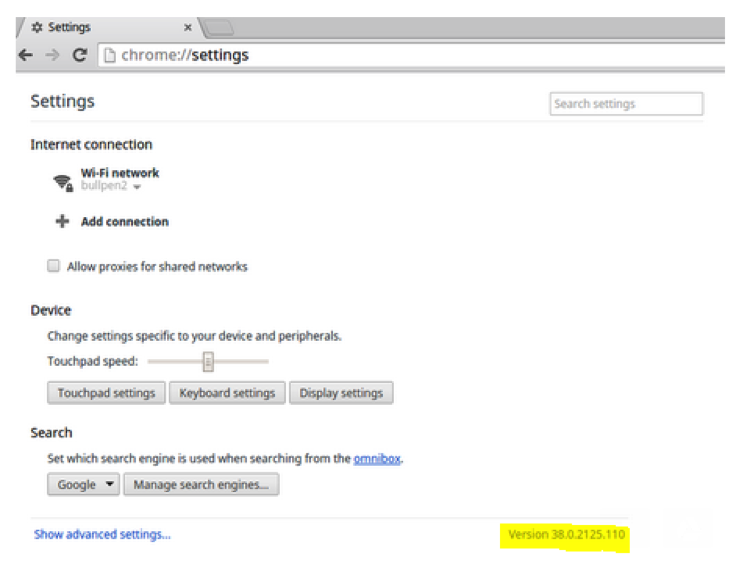Reload the settings page
Screen dimensions: 746x577
tap(80, 55)
